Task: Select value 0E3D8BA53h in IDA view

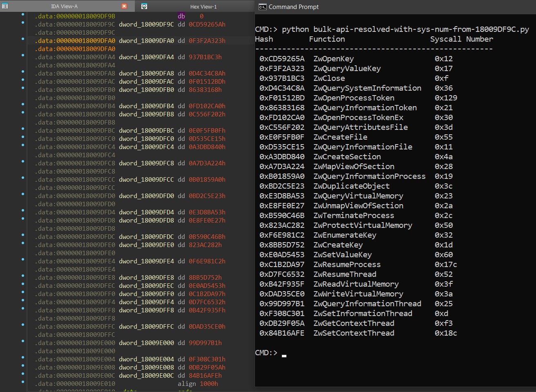Action: [207, 212]
